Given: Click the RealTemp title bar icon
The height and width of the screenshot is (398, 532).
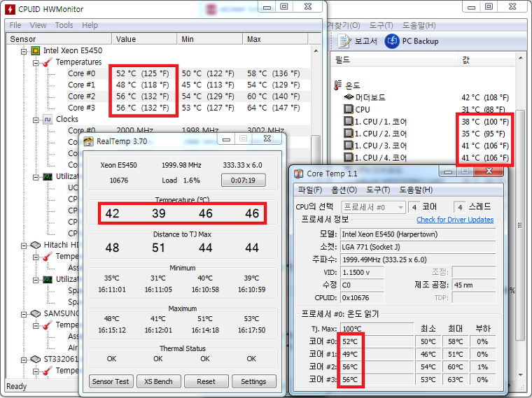Looking at the screenshot, I should (x=88, y=141).
